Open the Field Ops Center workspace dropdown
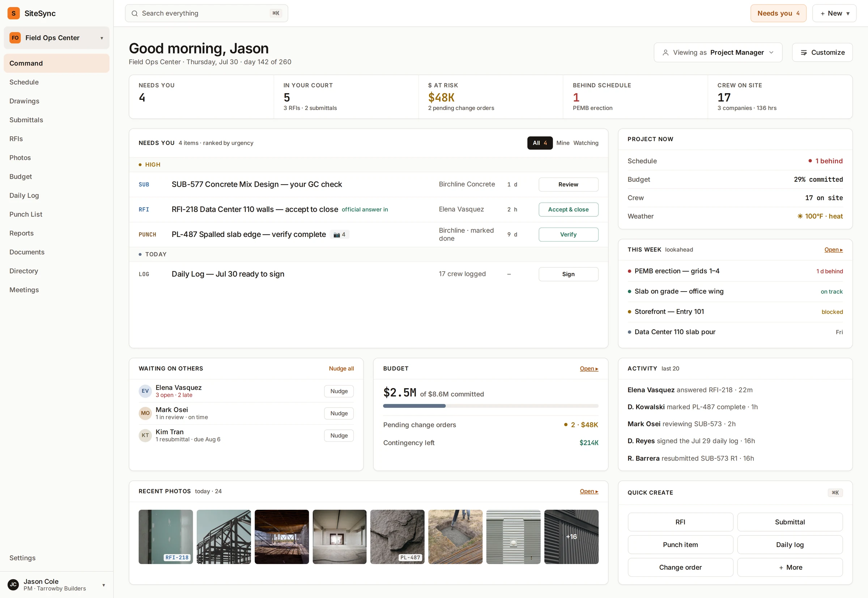Viewport: 868px width, 598px height. click(x=56, y=38)
